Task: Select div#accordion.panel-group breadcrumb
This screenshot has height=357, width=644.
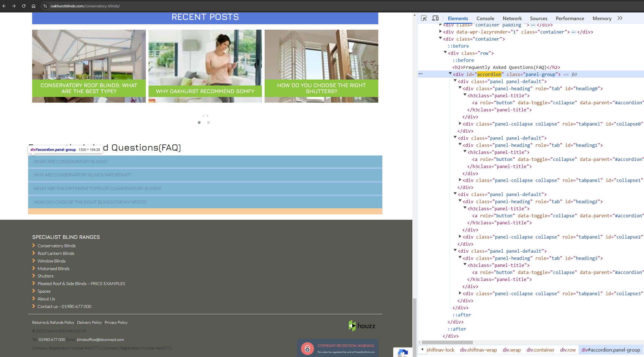Action: click(610, 350)
